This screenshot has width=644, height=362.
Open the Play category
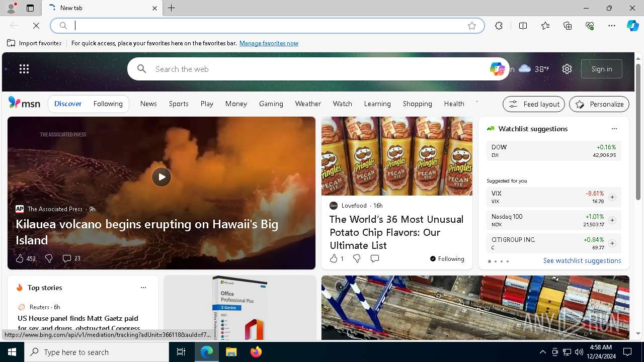click(207, 104)
